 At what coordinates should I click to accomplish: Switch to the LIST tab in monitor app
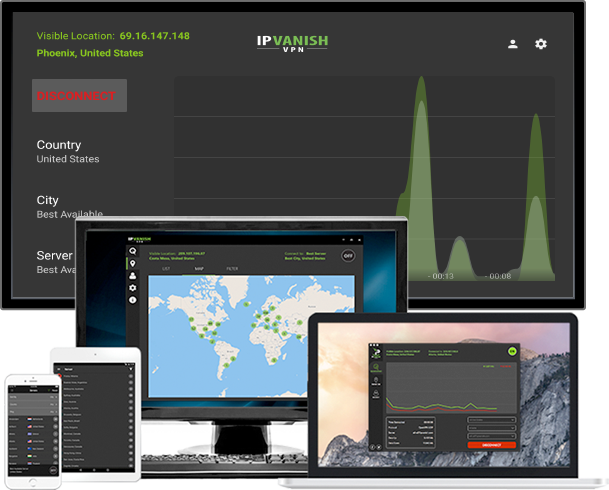coord(166,269)
